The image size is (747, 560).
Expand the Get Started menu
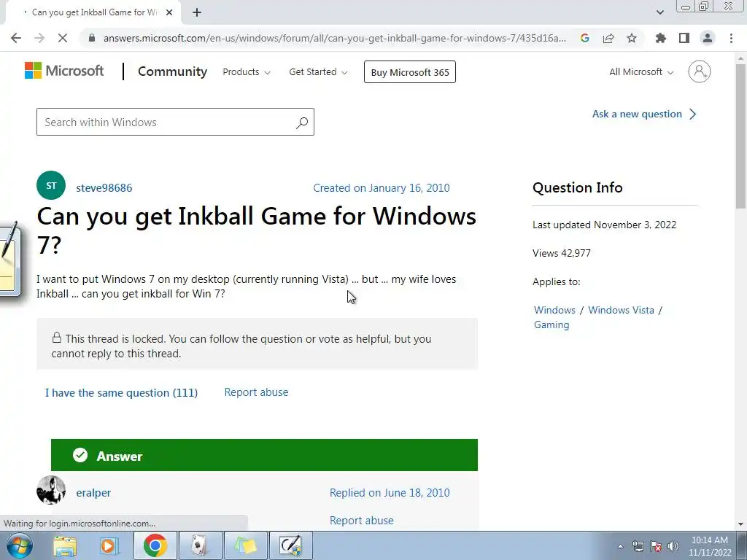pos(318,72)
